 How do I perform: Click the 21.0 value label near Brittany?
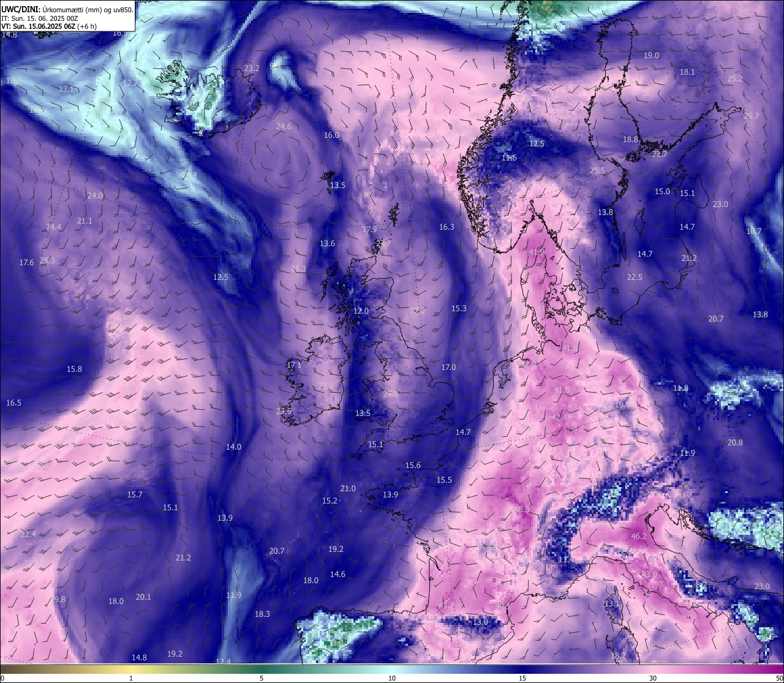pos(348,488)
